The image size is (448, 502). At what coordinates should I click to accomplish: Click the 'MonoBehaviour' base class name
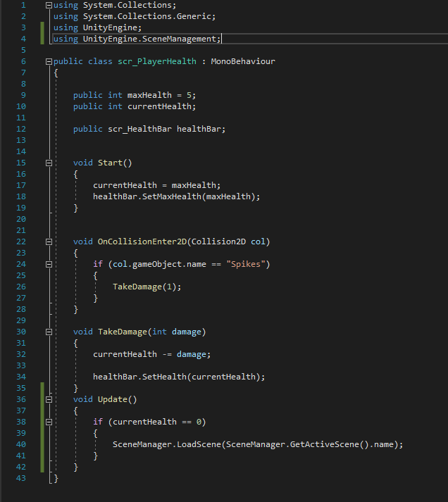coord(243,61)
